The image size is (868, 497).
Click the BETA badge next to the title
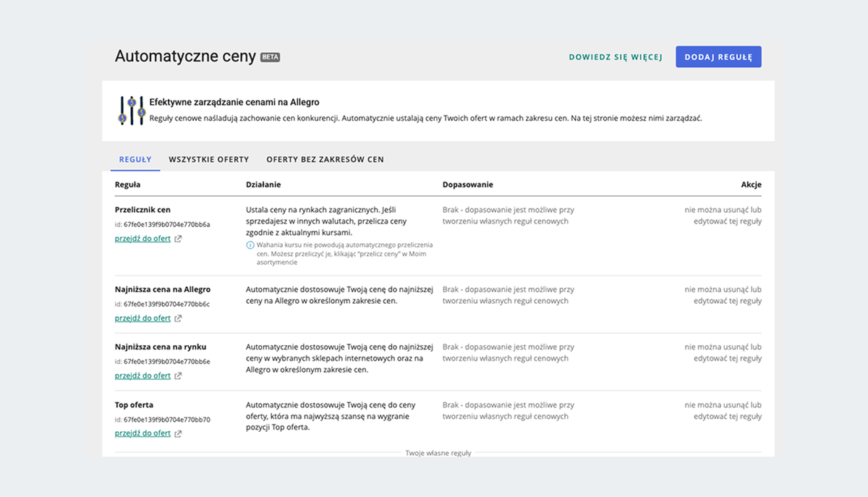pos(270,57)
